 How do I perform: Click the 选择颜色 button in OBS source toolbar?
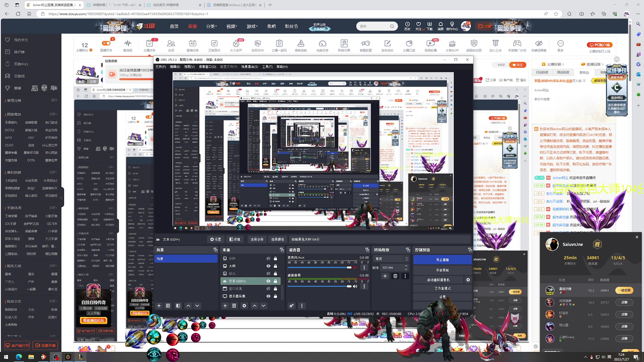click(x=277, y=239)
